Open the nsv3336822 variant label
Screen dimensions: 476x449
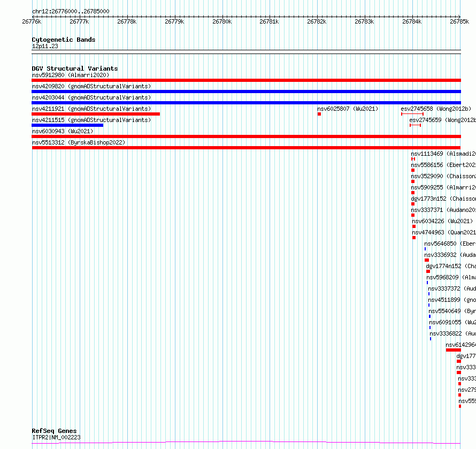(452, 333)
